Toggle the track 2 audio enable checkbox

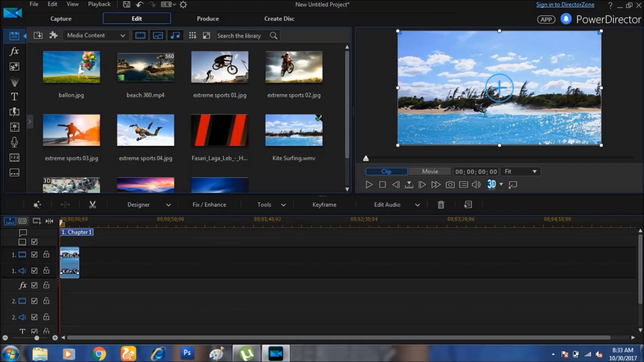coord(34,317)
